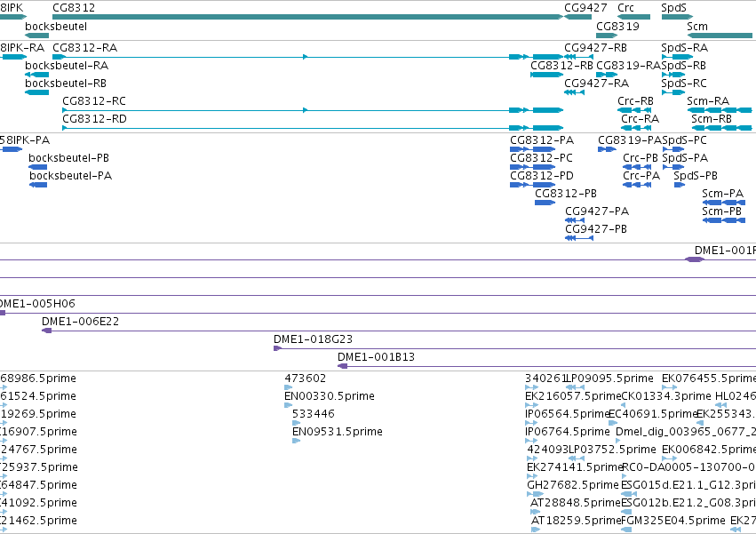Select the SpdS-PC protein label
This screenshot has height=534, width=756.
click(685, 140)
